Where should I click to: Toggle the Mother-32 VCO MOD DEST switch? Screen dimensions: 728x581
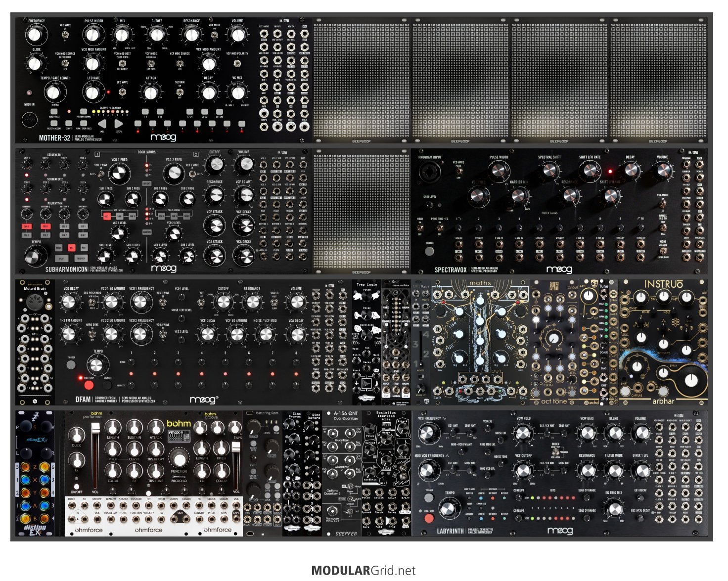pos(122,62)
